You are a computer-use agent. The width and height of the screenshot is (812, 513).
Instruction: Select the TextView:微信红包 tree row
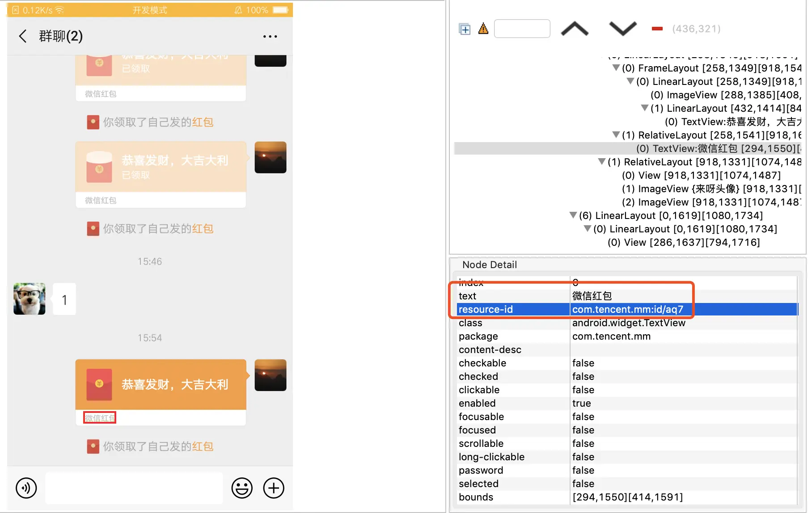click(628, 148)
